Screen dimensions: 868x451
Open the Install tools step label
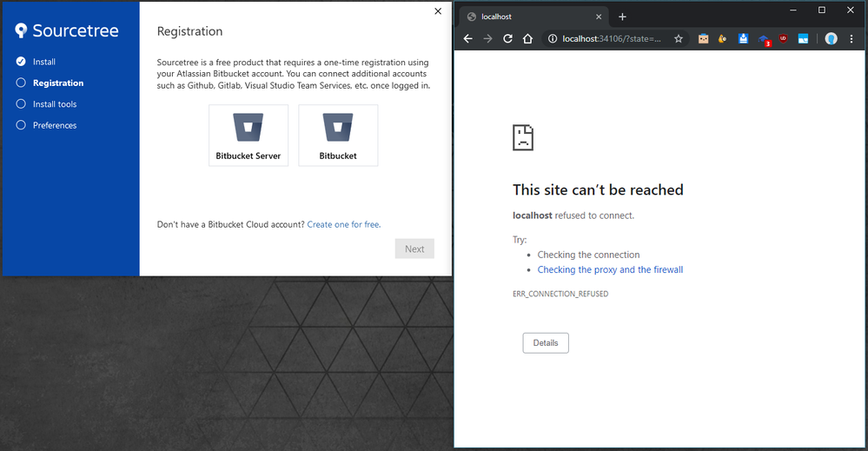tap(55, 104)
